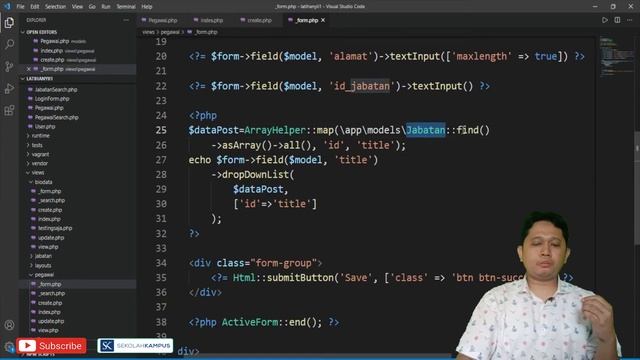Open the Explorer view in activity bar

(x=9, y=22)
